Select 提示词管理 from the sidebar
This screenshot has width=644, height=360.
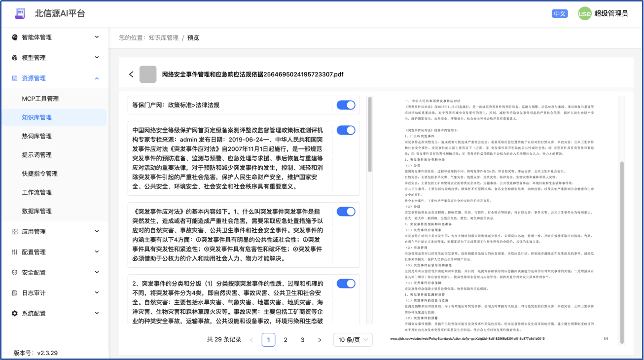(37, 155)
